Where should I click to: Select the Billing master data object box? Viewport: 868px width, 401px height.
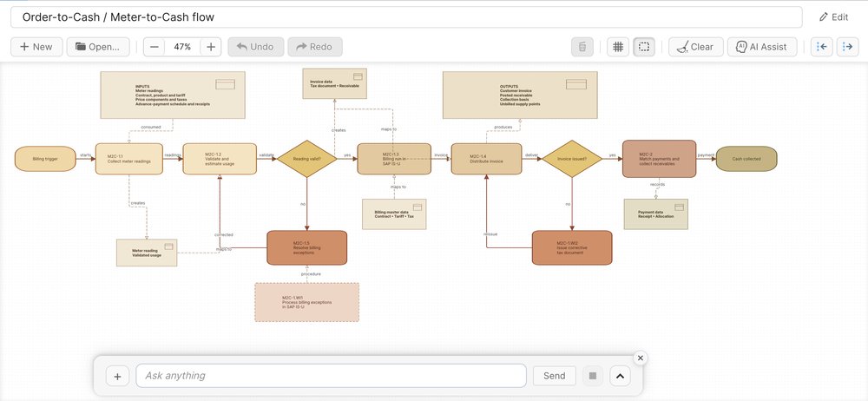coord(394,214)
